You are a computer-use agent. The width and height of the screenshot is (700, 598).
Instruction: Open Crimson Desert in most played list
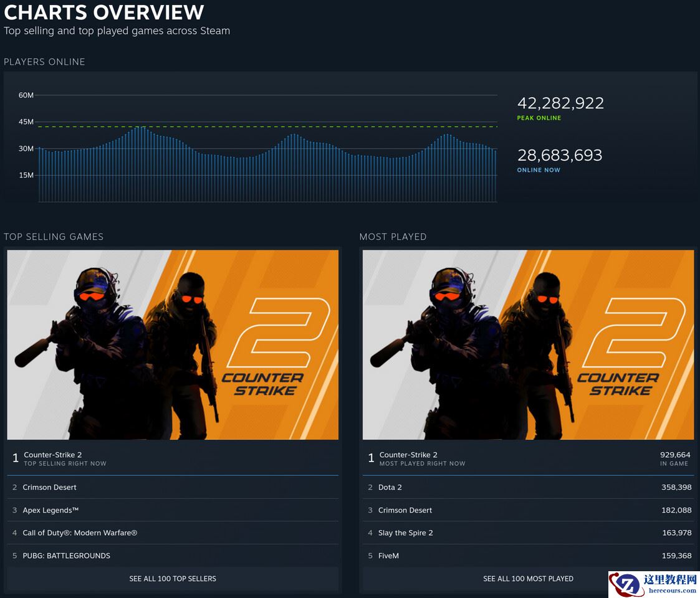point(405,510)
